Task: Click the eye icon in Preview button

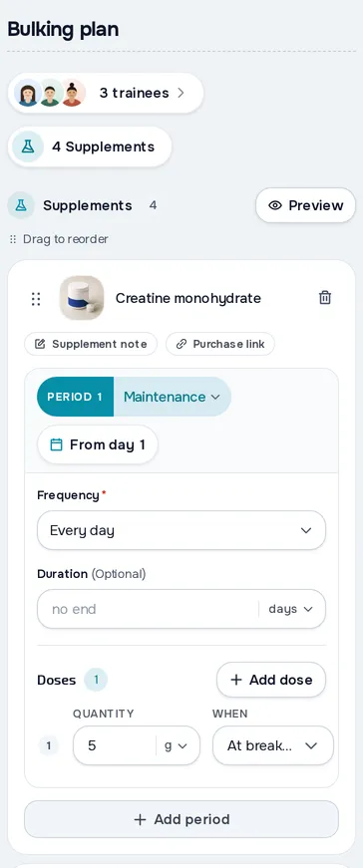Action: 275,205
